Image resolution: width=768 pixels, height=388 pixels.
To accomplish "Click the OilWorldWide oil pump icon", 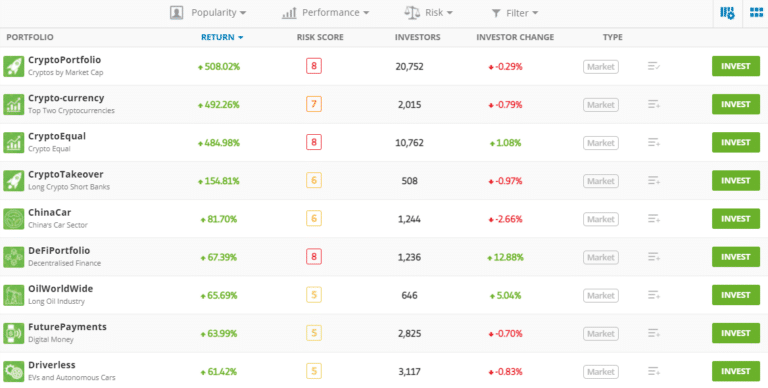I will [x=14, y=295].
